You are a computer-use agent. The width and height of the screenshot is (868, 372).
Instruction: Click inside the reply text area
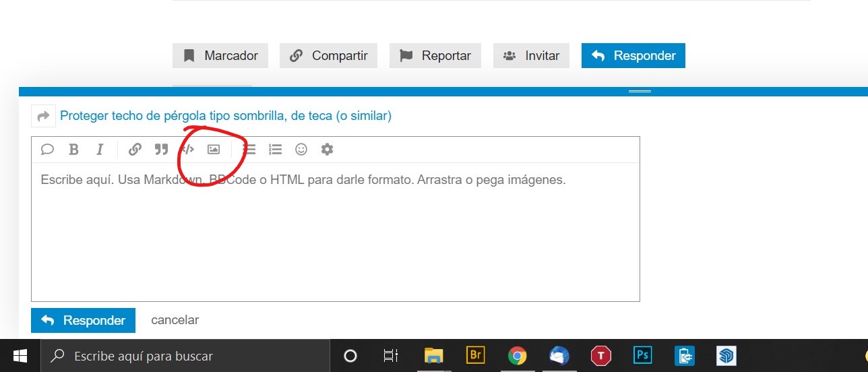coord(335,232)
